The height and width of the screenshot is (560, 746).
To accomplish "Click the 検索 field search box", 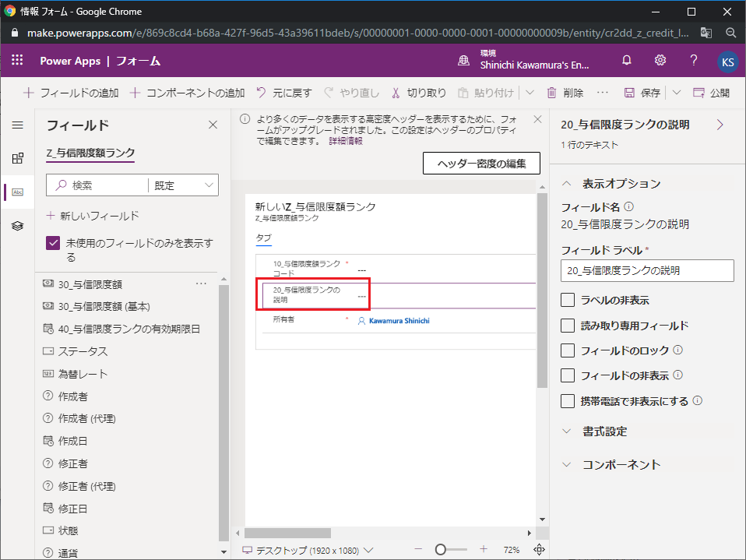I will (x=97, y=185).
